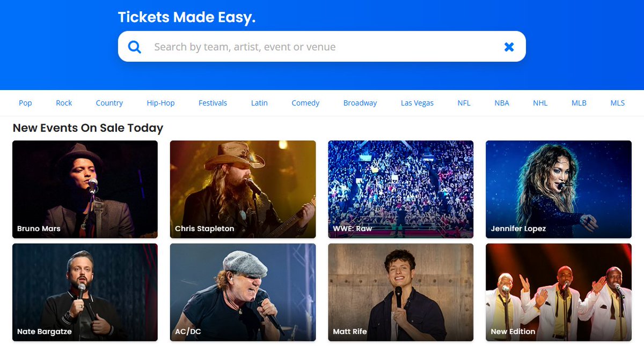The height and width of the screenshot is (350, 644).
Task: Click the magnifying glass search icon
Action: (x=135, y=47)
